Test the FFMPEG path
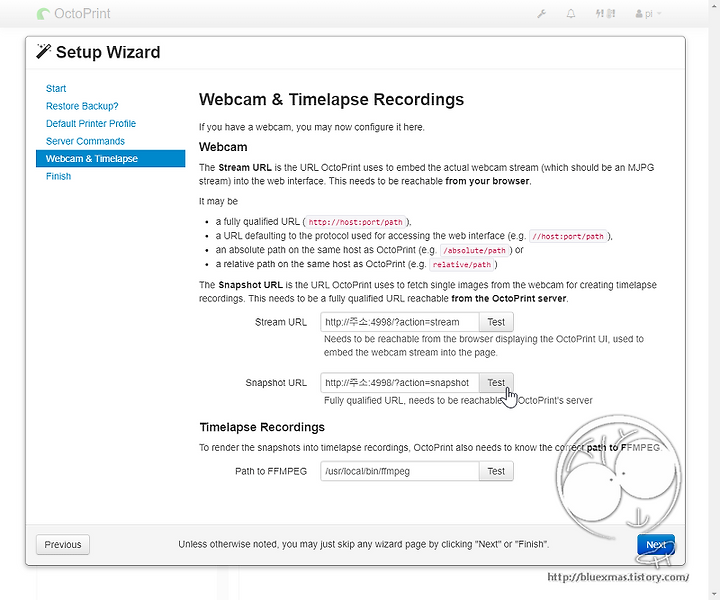 [496, 471]
